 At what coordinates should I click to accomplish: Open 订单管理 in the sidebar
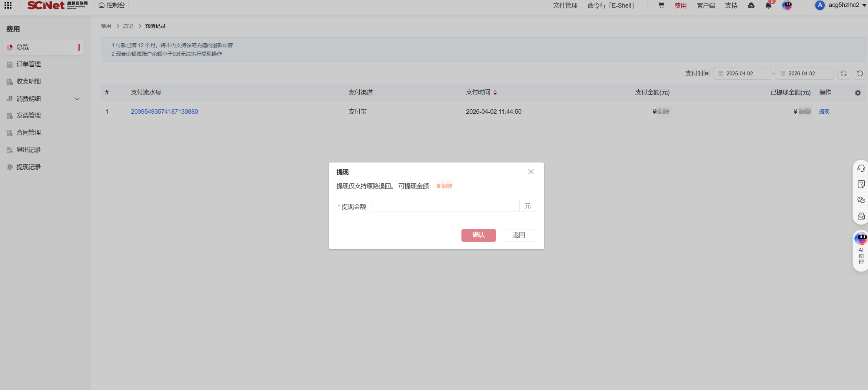point(29,64)
